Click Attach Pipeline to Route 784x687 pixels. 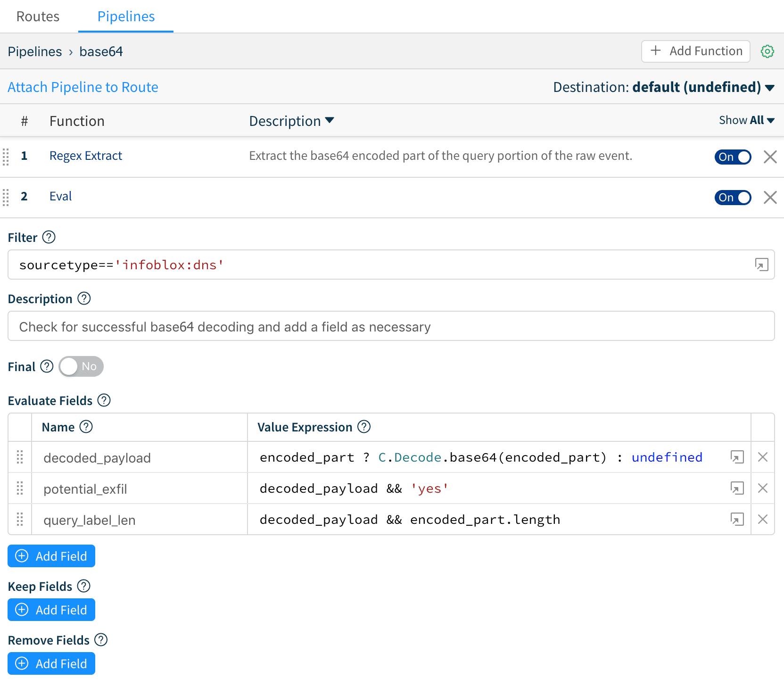[x=83, y=87]
